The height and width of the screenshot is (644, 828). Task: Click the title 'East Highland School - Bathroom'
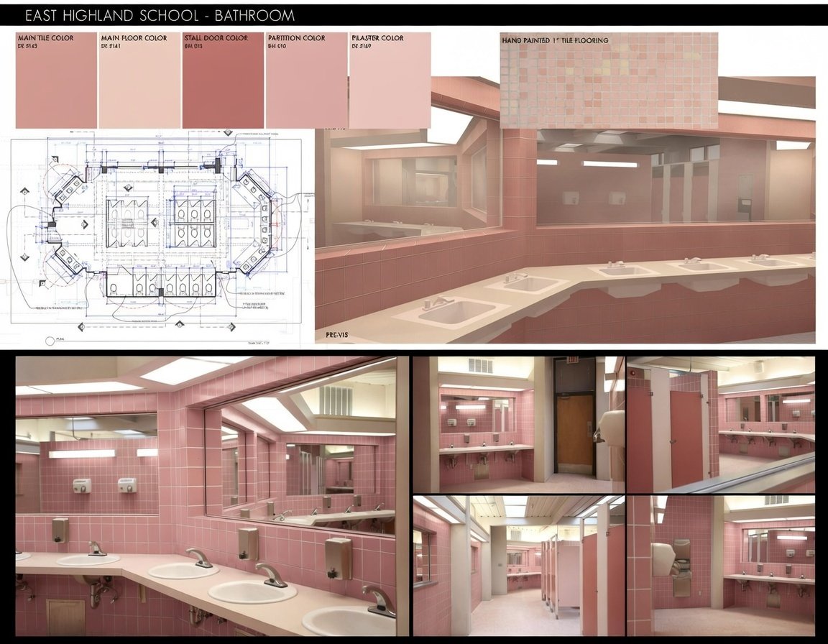160,16
